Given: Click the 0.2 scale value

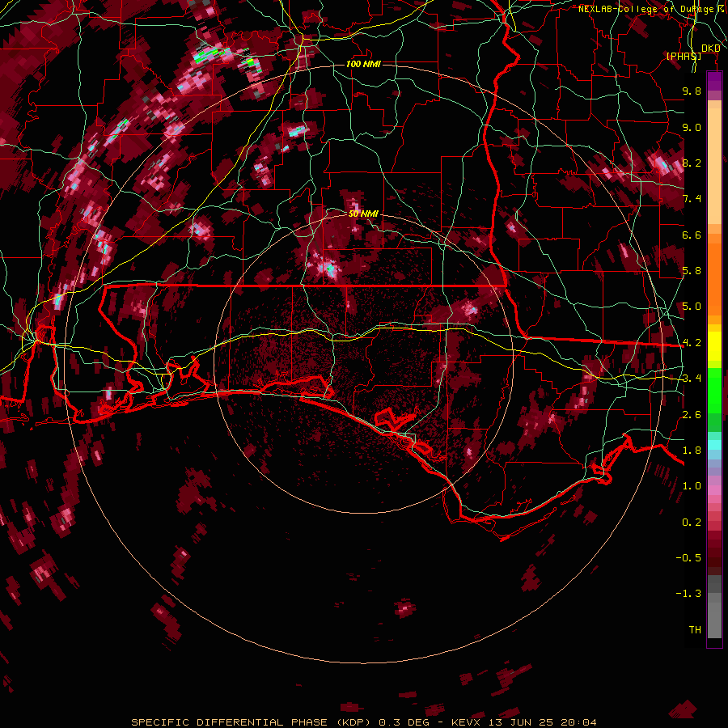Looking at the screenshot, I should pyautogui.click(x=692, y=523).
